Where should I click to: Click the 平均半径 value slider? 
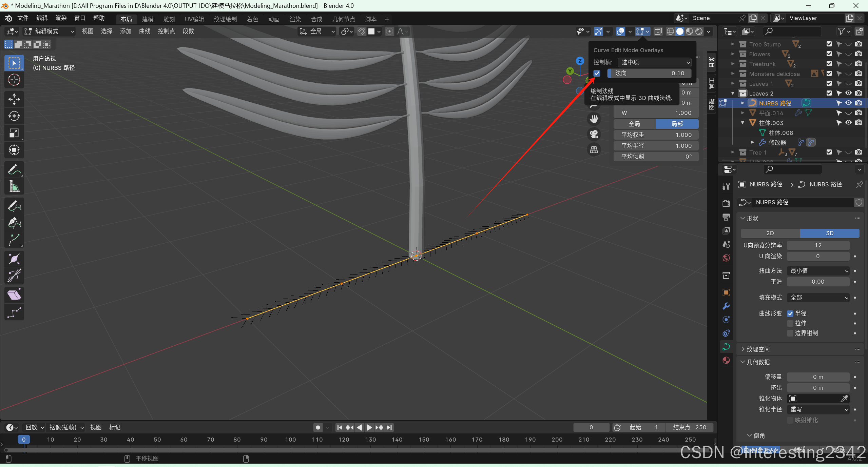tap(656, 146)
